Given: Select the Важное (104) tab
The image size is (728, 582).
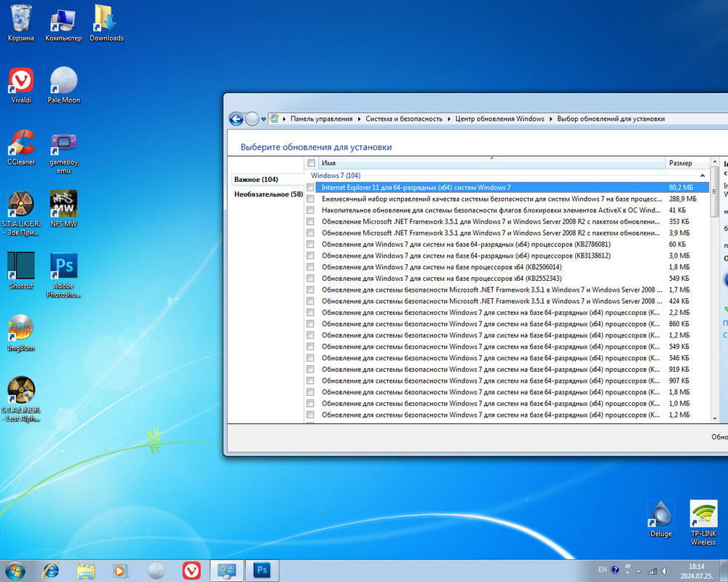Looking at the screenshot, I should pyautogui.click(x=266, y=179).
